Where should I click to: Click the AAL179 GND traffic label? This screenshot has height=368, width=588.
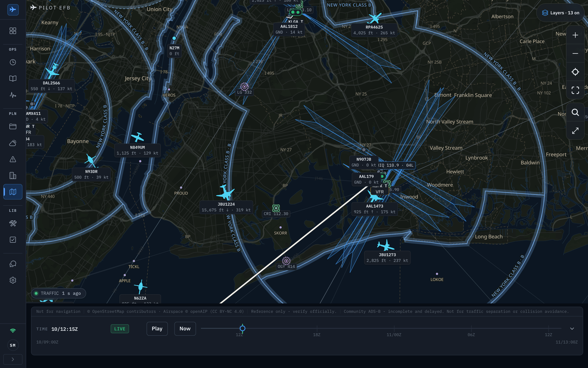pyautogui.click(x=366, y=179)
